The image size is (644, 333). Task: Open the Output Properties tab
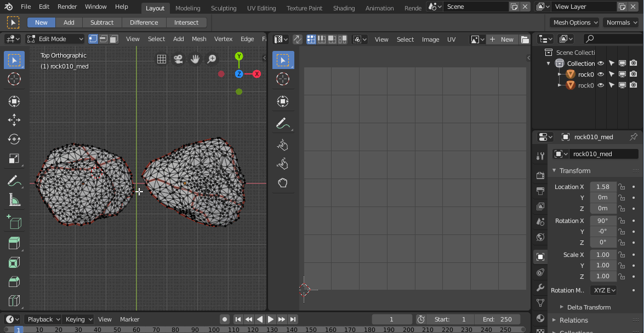click(x=540, y=190)
